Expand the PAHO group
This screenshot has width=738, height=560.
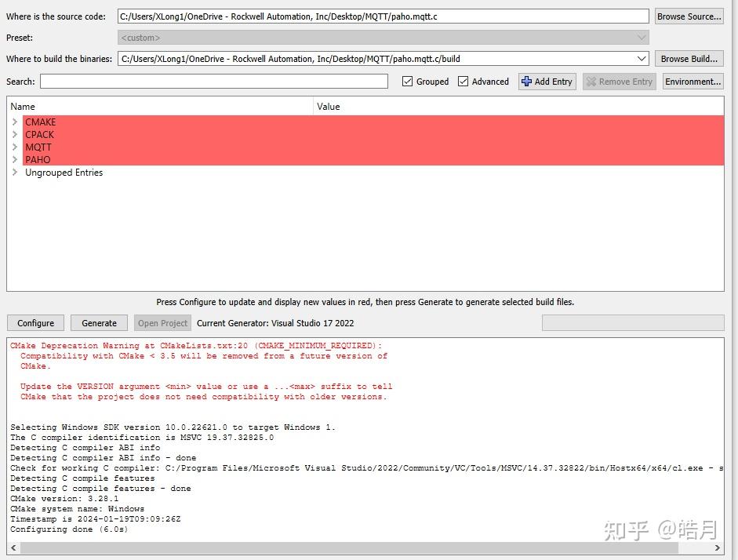click(x=15, y=159)
